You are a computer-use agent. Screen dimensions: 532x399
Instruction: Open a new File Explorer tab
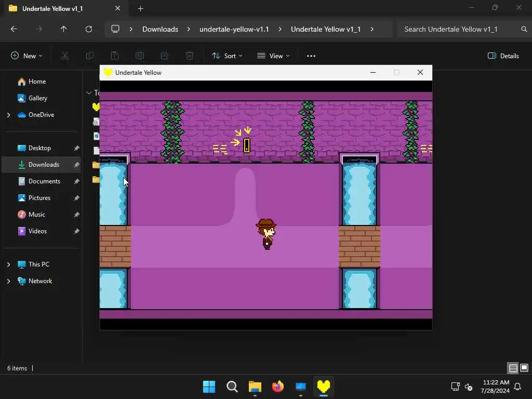[x=140, y=9]
